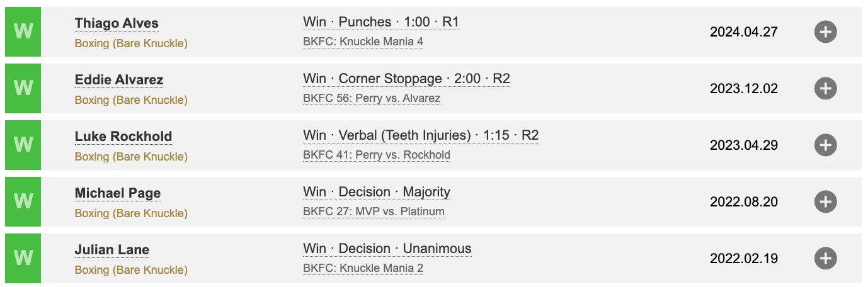Click plus icon for Luke Rockhold fight
The width and height of the screenshot is (868, 287).
[x=825, y=145]
